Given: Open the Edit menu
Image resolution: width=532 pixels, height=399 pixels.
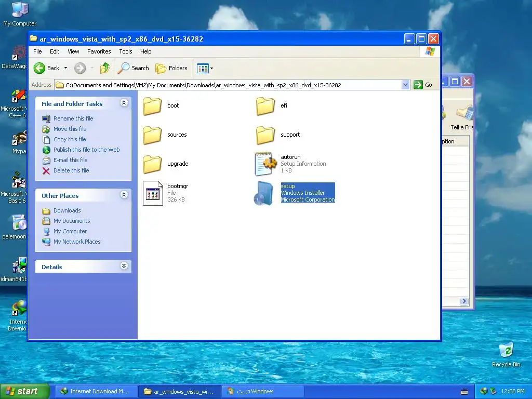Looking at the screenshot, I should pyautogui.click(x=55, y=51).
